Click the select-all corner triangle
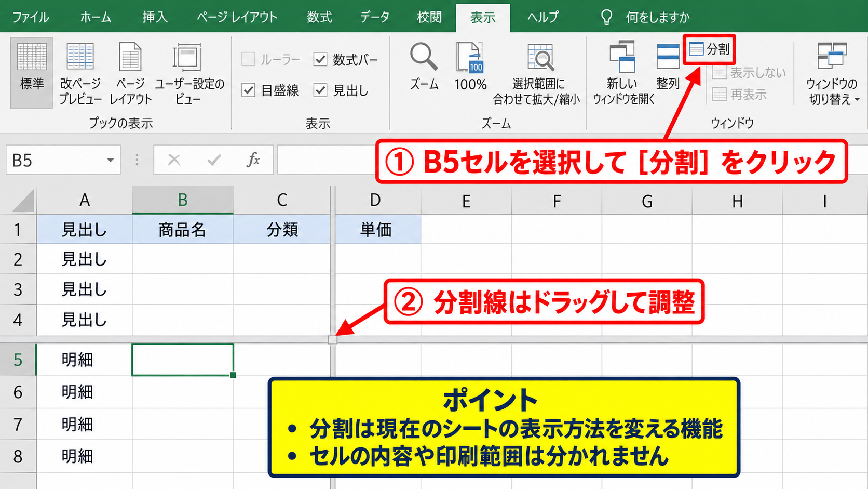The height and width of the screenshot is (489, 868). (x=23, y=201)
